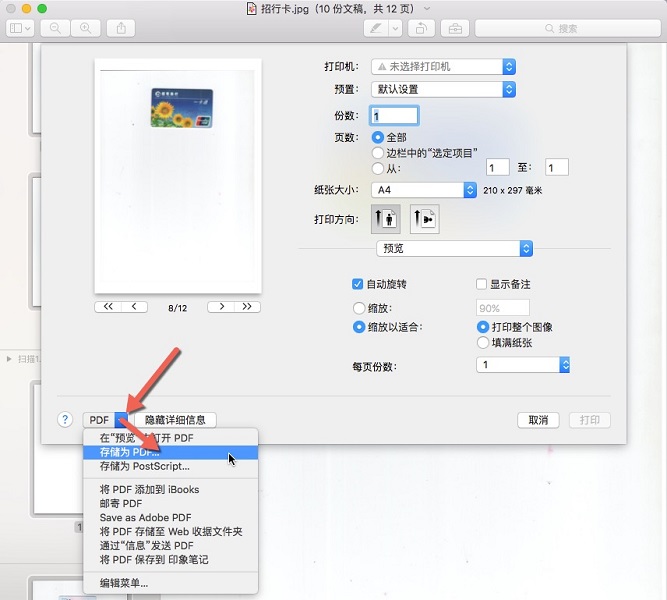Choose portrait print orientation

click(x=385, y=219)
